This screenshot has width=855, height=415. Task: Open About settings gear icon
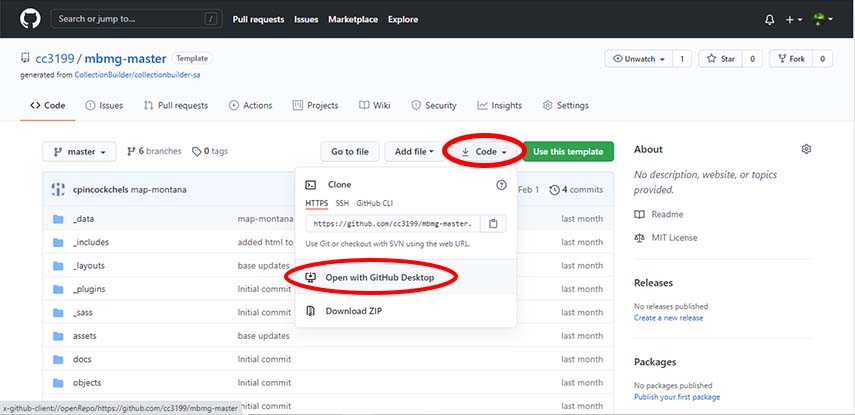[x=806, y=149]
